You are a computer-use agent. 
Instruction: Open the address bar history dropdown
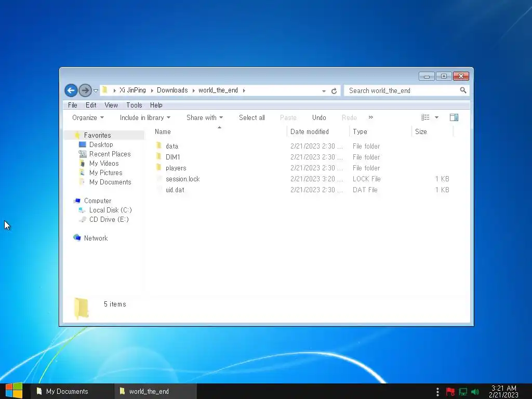click(x=324, y=91)
